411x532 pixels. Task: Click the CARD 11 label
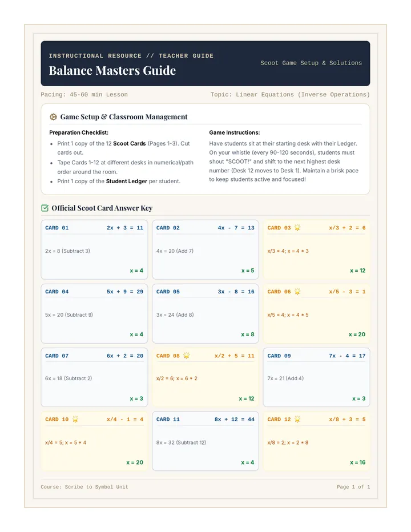tap(168, 420)
